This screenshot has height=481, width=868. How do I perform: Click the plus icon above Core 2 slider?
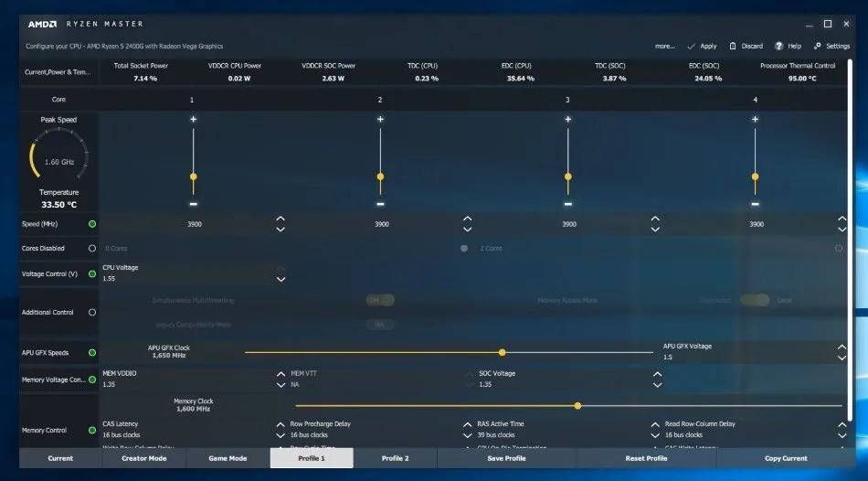pyautogui.click(x=380, y=119)
